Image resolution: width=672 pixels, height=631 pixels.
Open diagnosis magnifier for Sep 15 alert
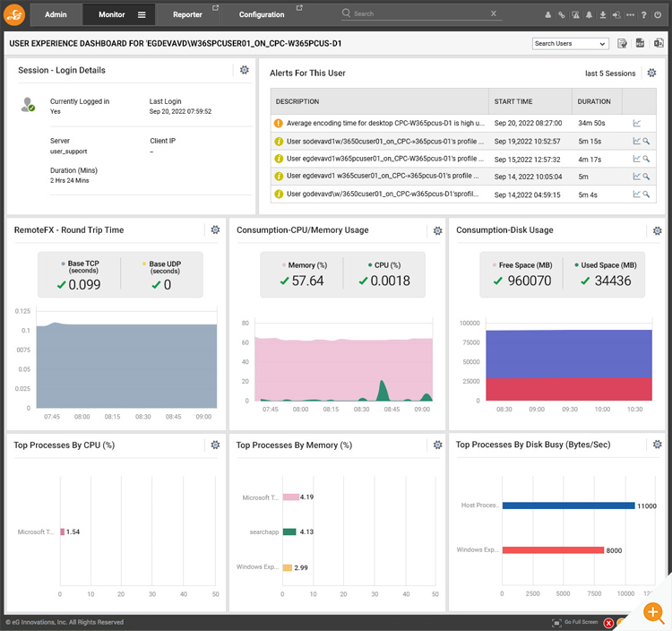646,159
